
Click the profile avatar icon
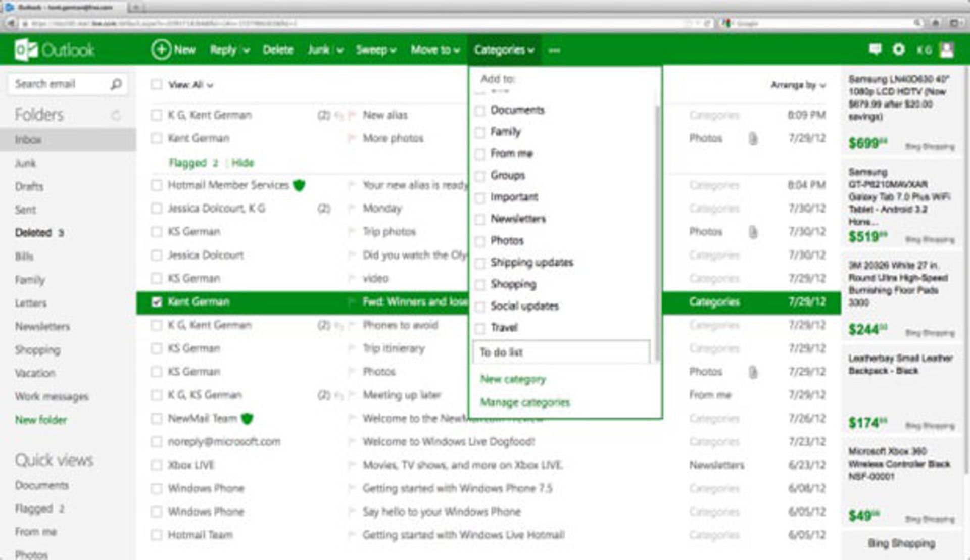[x=946, y=49]
